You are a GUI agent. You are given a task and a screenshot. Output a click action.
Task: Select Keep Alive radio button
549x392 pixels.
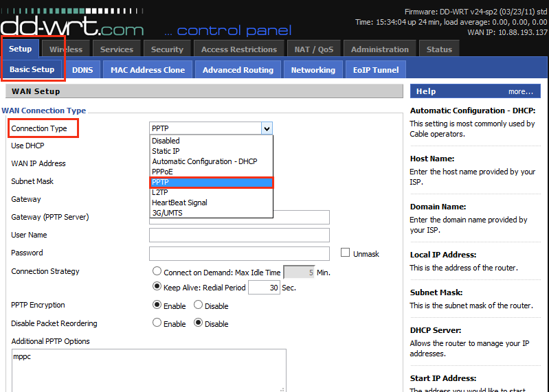pyautogui.click(x=157, y=287)
